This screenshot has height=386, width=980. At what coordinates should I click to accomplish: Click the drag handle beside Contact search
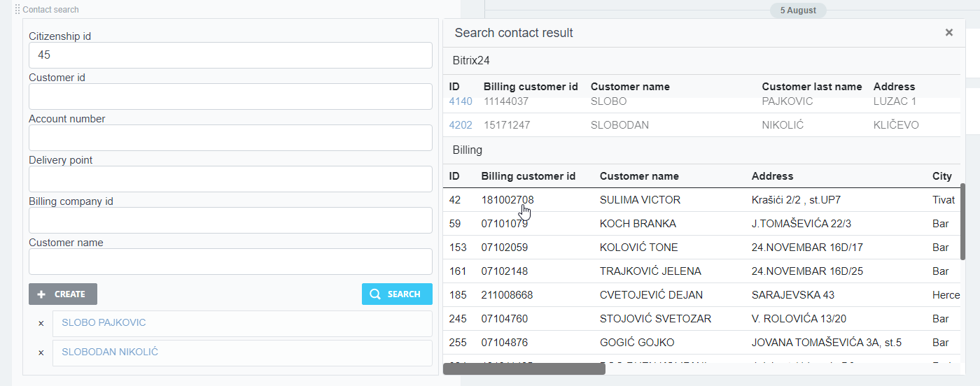point(17,10)
